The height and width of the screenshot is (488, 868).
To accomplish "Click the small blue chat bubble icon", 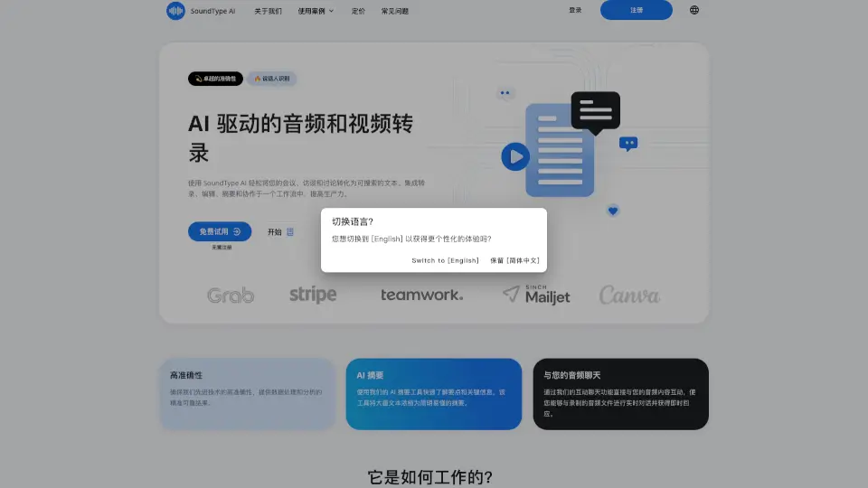I will pyautogui.click(x=628, y=144).
